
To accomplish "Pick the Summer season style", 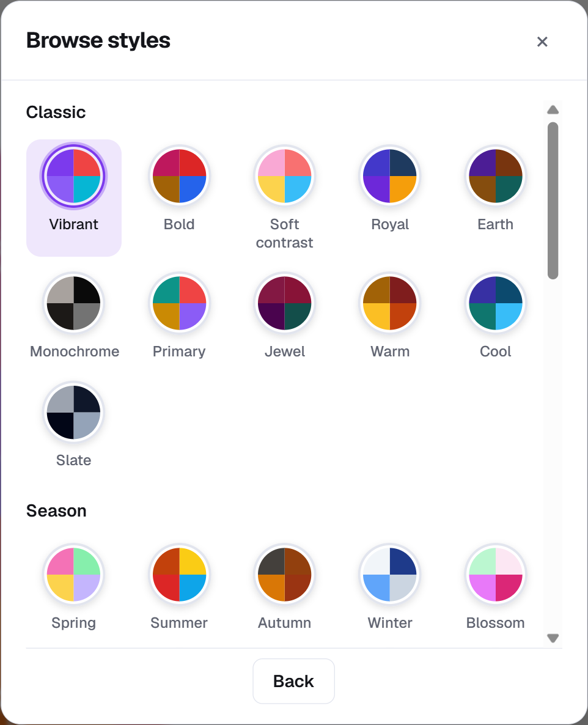I will tap(179, 575).
